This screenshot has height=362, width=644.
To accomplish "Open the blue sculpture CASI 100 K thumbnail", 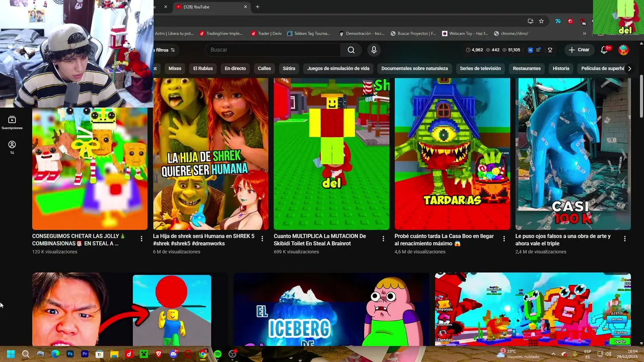I will (x=573, y=153).
